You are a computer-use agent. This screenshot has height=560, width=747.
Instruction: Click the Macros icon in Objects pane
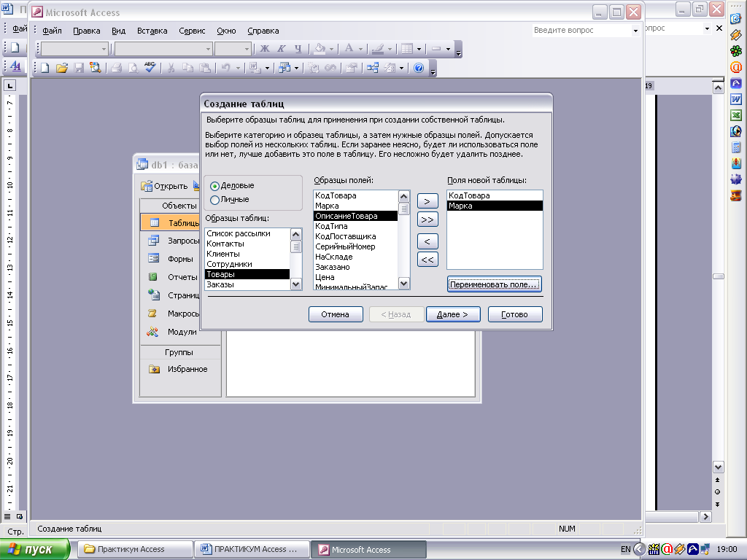click(x=153, y=314)
